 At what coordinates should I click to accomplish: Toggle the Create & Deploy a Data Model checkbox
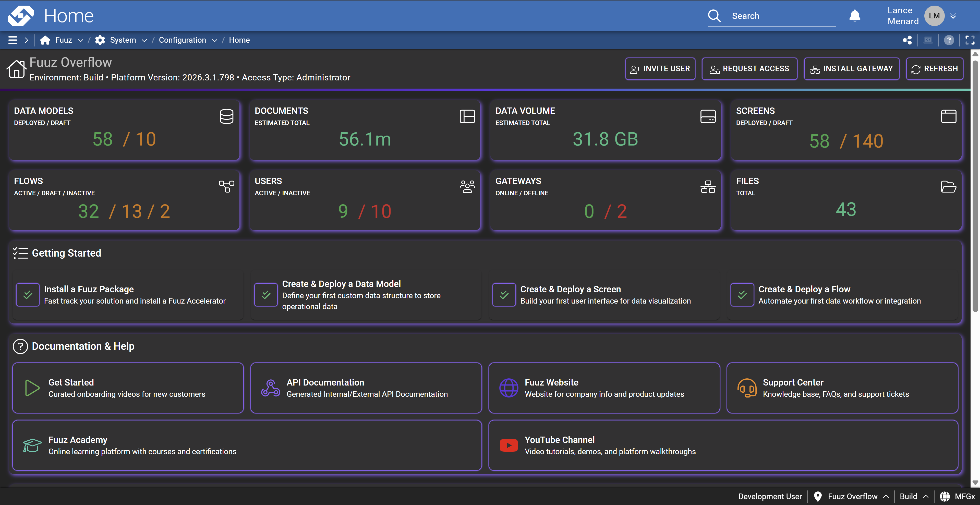266,295
